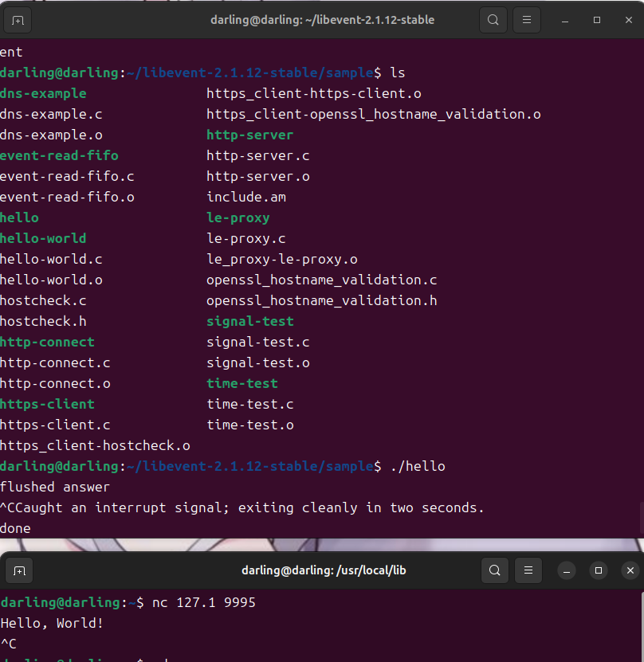Select the Hello, World! output line
This screenshot has height=662, width=644.
click(53, 623)
